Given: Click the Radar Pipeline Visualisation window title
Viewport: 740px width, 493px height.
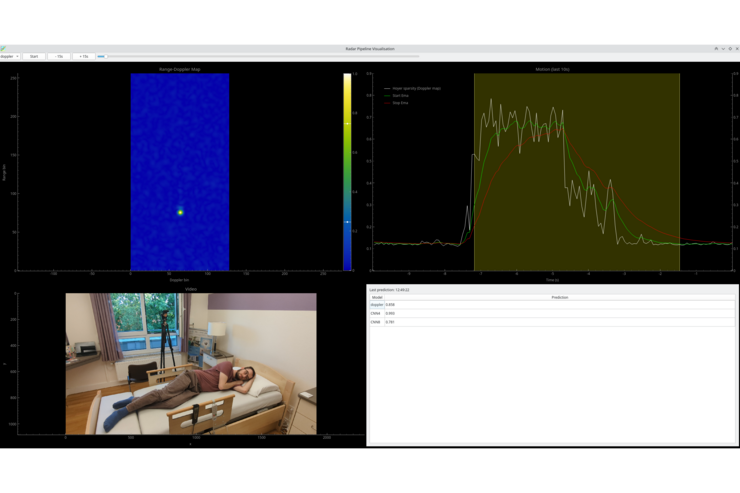Looking at the screenshot, I should click(370, 49).
